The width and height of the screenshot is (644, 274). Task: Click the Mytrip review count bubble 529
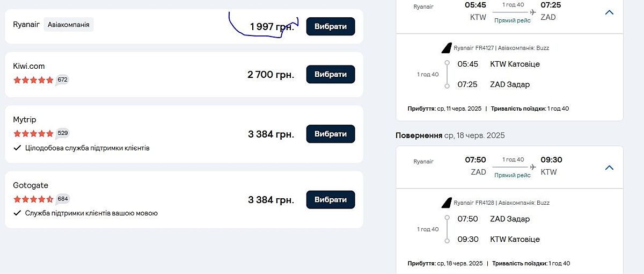[63, 133]
